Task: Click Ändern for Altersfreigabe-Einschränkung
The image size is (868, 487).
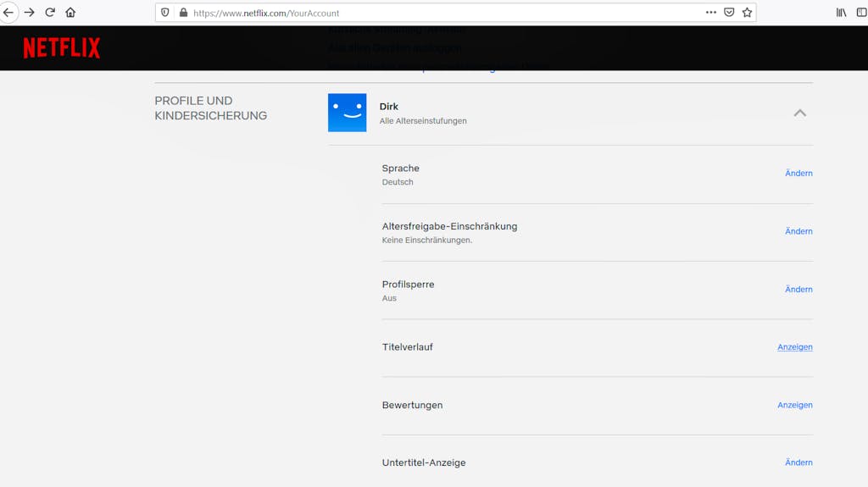Action: tap(798, 231)
